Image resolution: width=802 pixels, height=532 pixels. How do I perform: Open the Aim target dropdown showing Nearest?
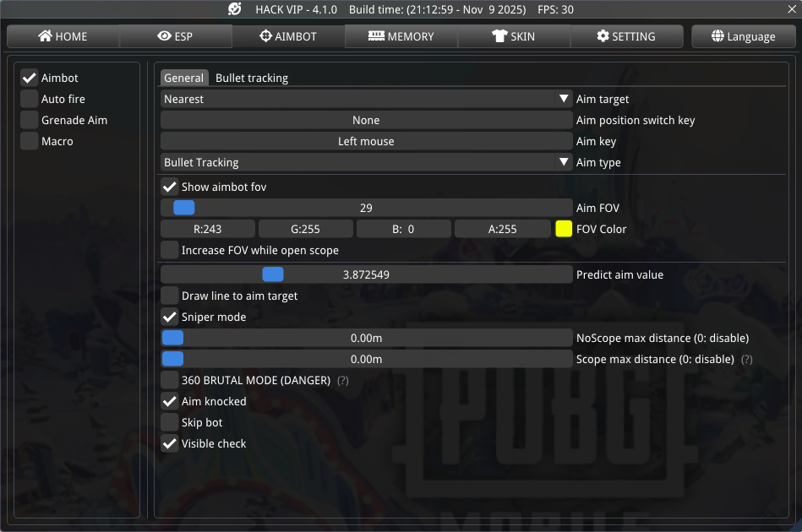(366, 99)
